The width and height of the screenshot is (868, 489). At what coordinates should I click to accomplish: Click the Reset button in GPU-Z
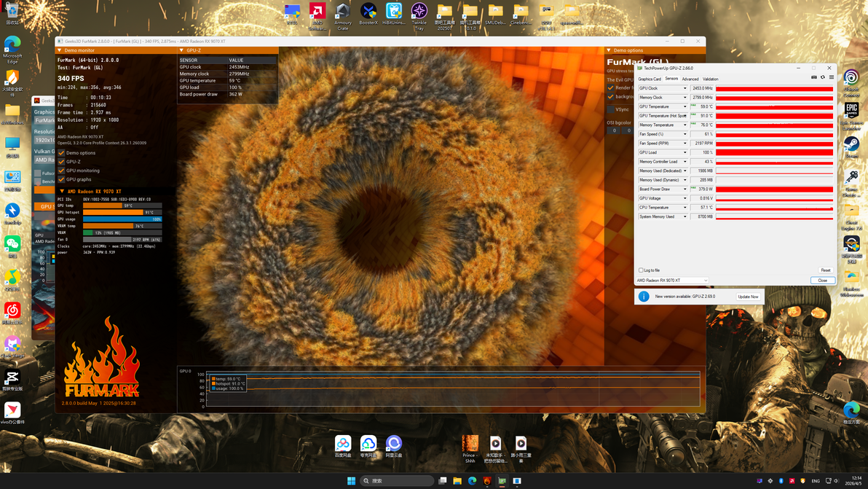tap(825, 270)
